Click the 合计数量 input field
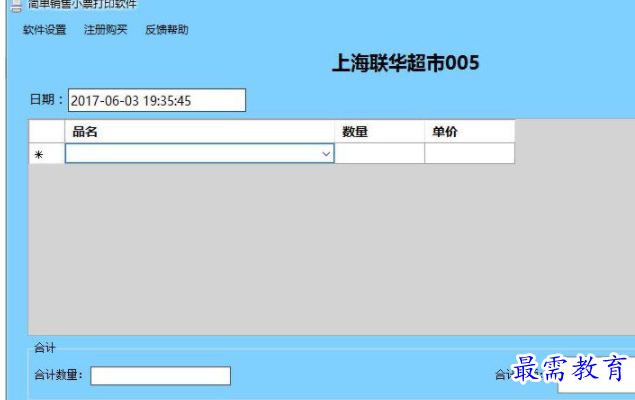 pos(161,376)
